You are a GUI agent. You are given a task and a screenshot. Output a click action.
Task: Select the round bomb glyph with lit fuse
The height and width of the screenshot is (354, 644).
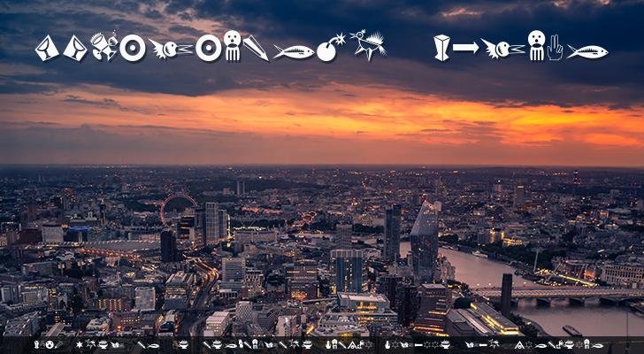click(x=329, y=50)
